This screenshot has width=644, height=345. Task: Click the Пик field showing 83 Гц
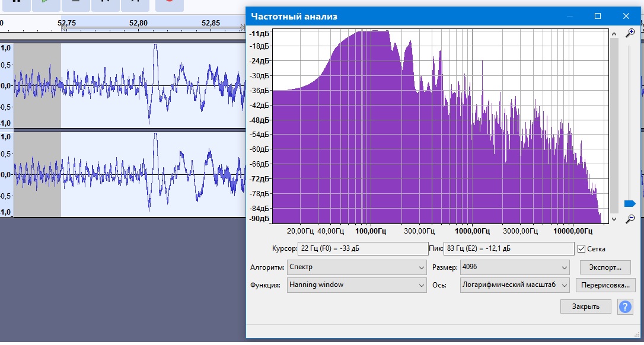click(509, 249)
